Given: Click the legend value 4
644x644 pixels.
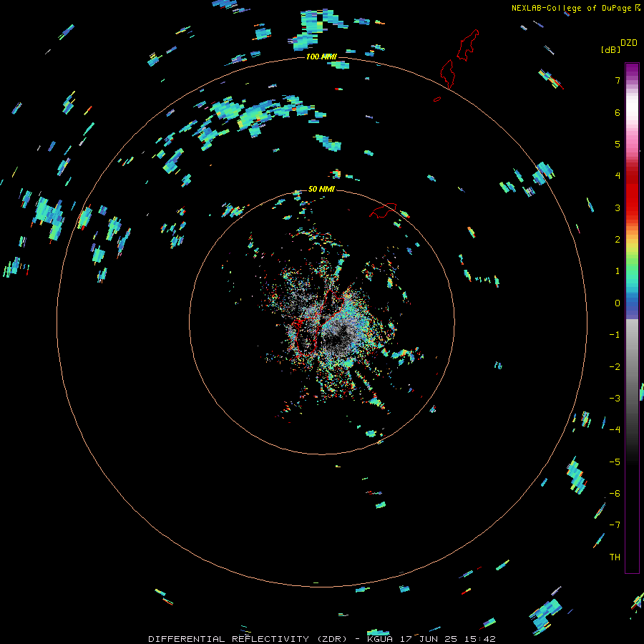Looking at the screenshot, I should [x=617, y=176].
